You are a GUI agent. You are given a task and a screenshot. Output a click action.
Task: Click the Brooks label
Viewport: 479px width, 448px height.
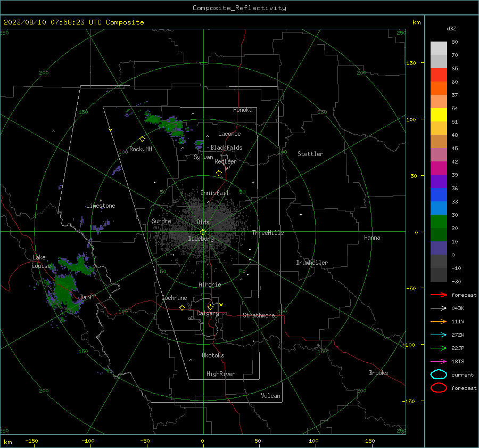pyautogui.click(x=378, y=373)
